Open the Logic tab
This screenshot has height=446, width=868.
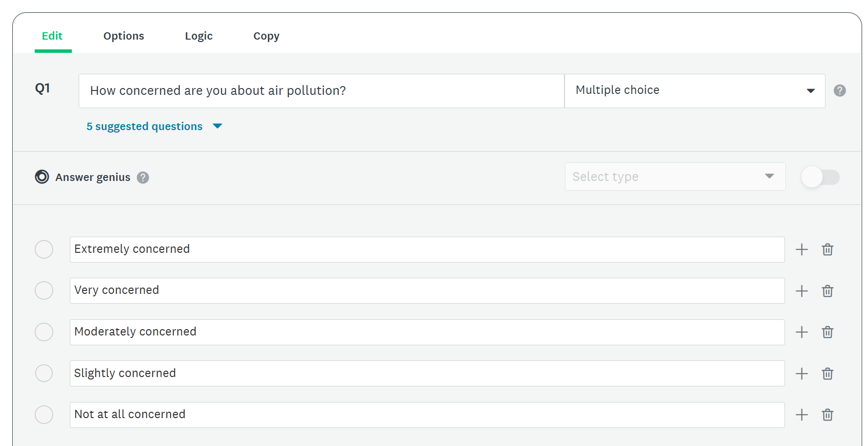tap(199, 36)
